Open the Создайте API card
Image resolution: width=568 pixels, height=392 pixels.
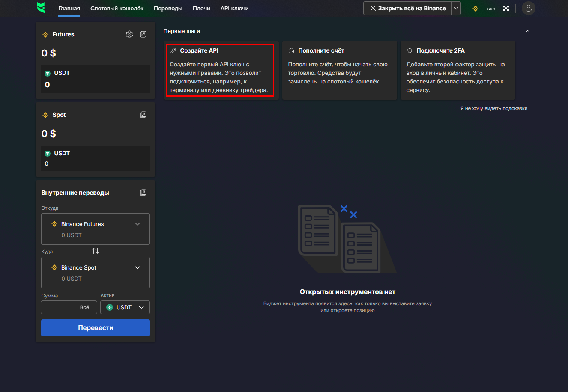[221, 70]
